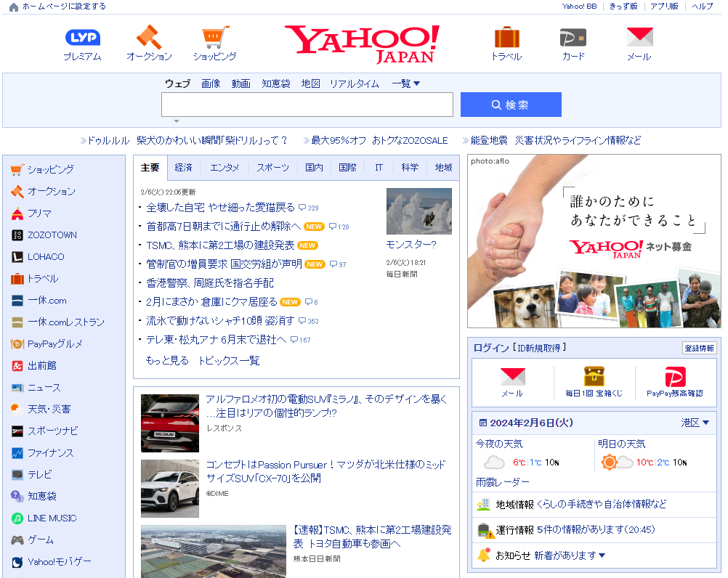Open the red Alfa Romeo SUV thumbnail

pos(170,423)
